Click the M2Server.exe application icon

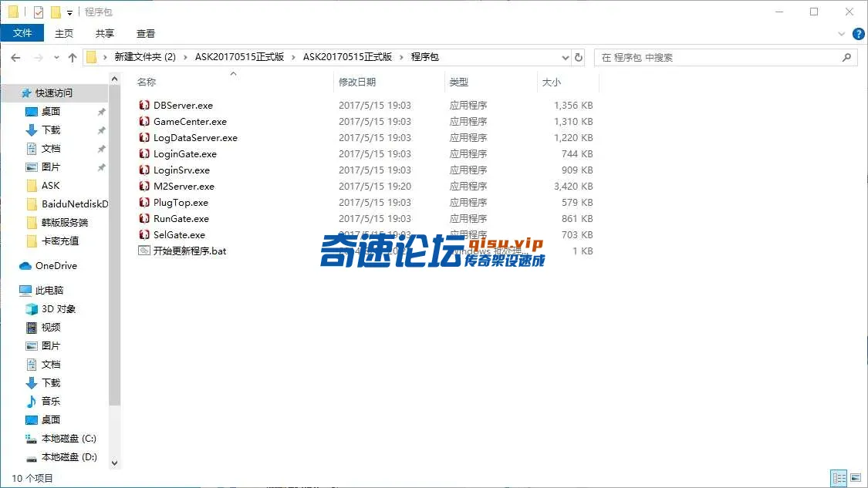click(144, 186)
